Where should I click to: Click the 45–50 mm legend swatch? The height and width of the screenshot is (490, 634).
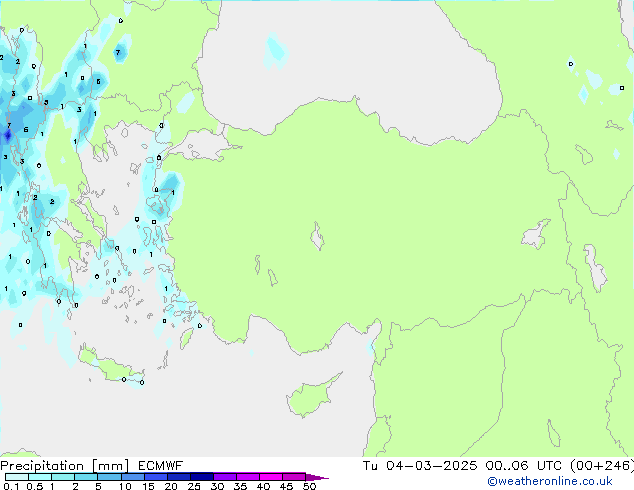[294, 477]
